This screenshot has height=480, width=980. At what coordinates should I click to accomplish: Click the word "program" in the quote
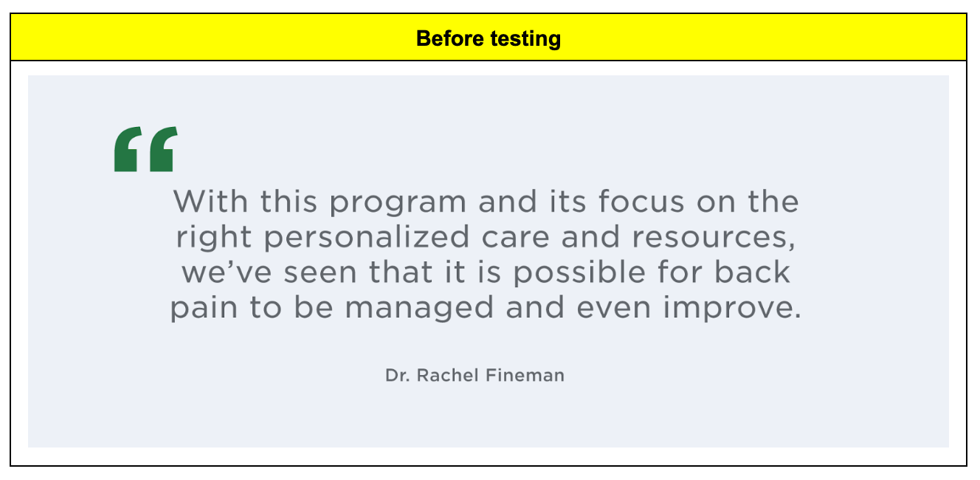point(396,202)
